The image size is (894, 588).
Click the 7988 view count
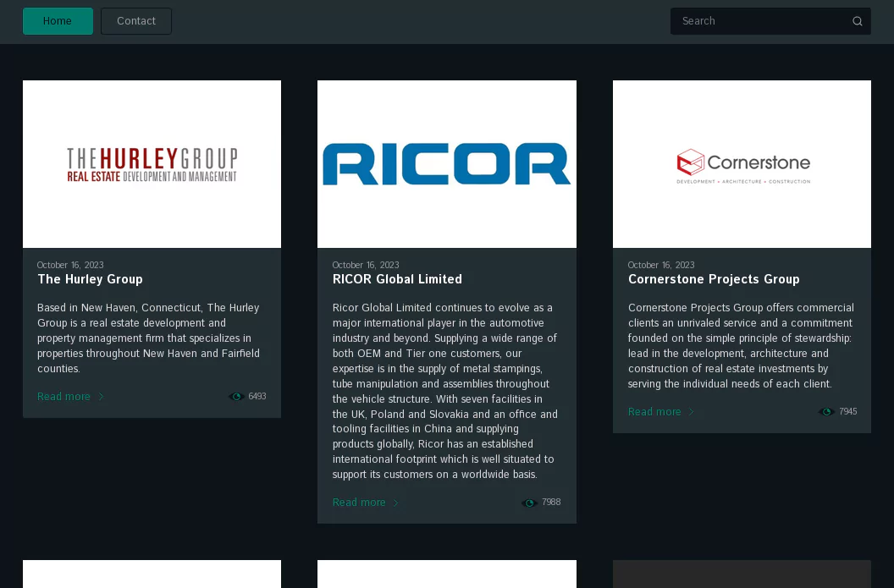551,503
